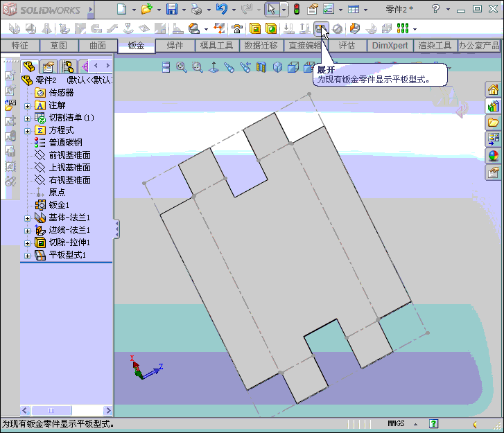Screen dimensions: 504x433
Task: Select 传感器 in the feature tree
Action: [x=54, y=93]
